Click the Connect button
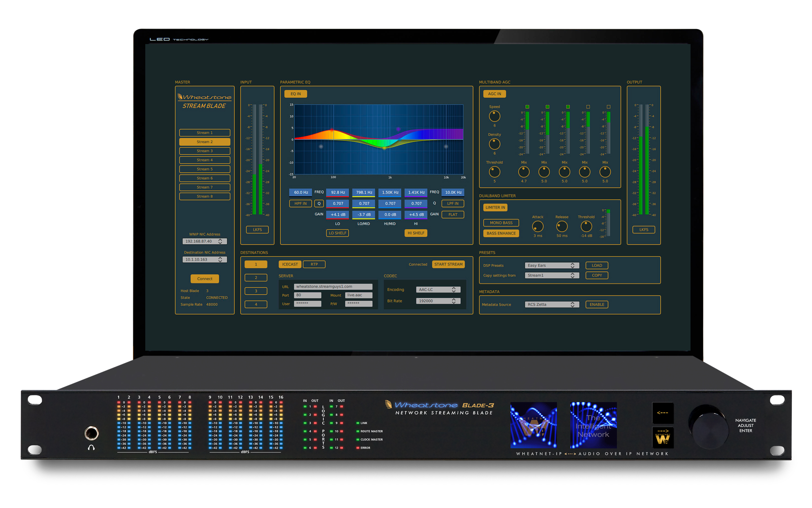812x508 pixels. point(205,278)
